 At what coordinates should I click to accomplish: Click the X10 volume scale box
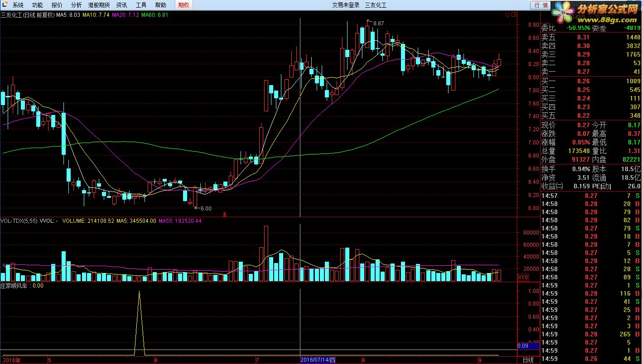pyautogui.click(x=523, y=277)
